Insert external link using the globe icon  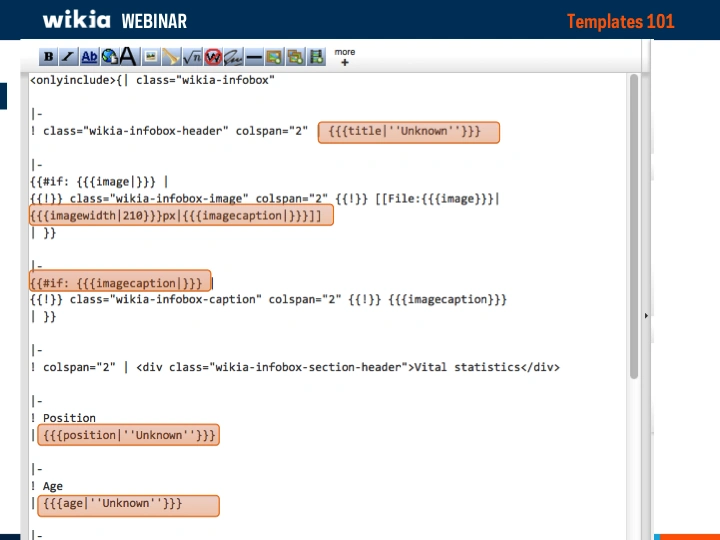tap(109, 57)
